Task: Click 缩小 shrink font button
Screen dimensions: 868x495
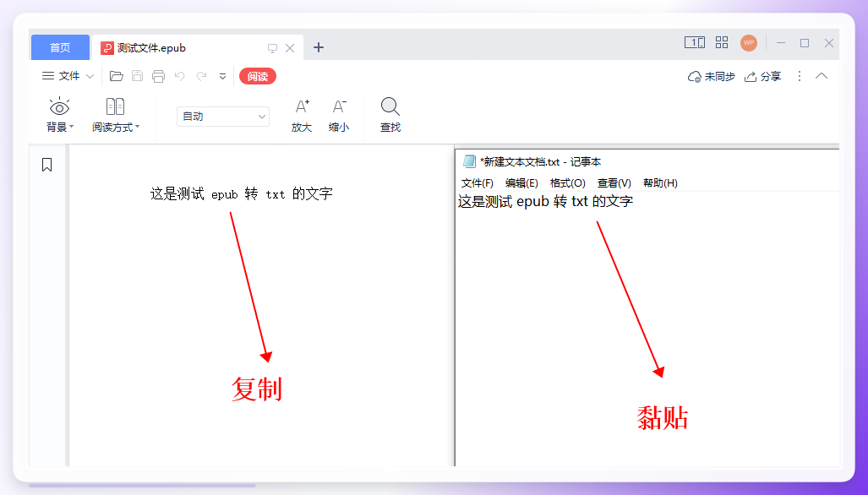Action: (339, 116)
